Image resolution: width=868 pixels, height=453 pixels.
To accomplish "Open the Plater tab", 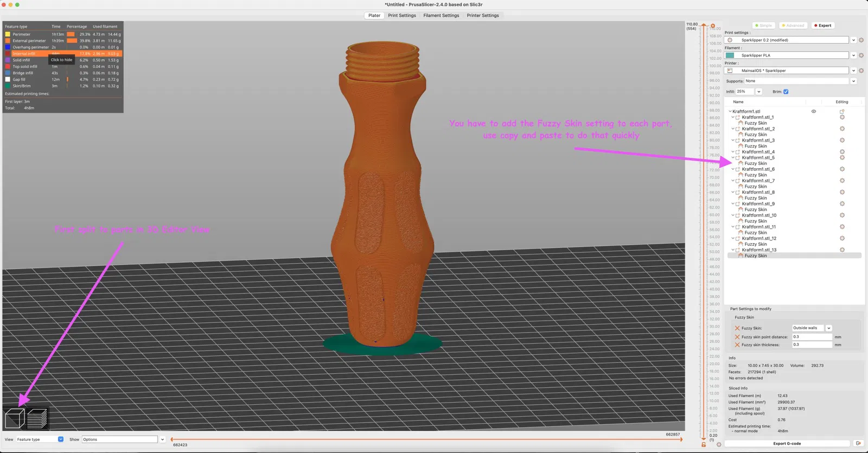I will [374, 15].
